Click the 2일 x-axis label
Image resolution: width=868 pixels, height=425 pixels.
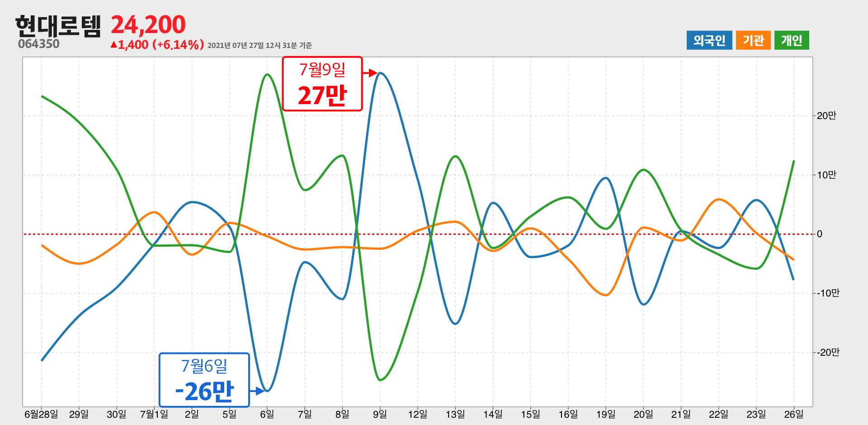coord(192,414)
